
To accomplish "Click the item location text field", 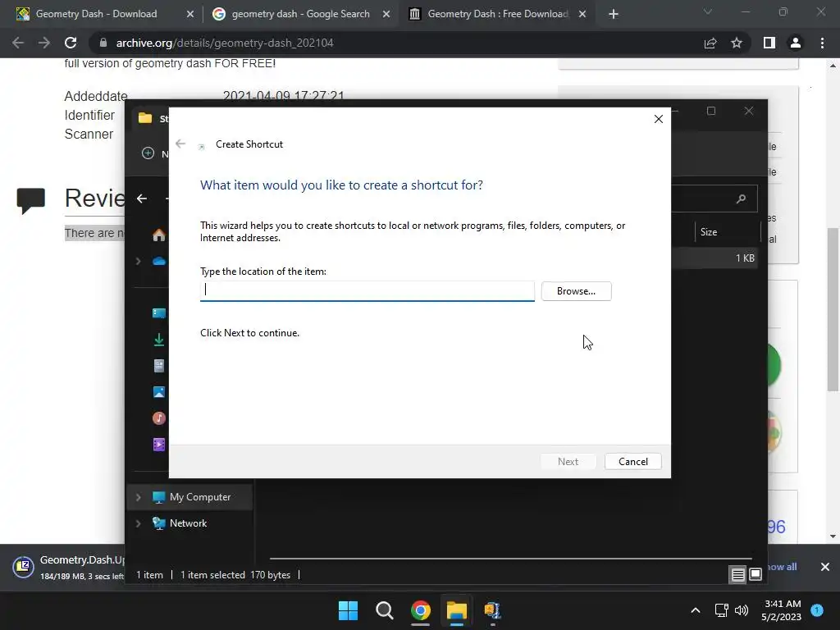I will [367, 291].
